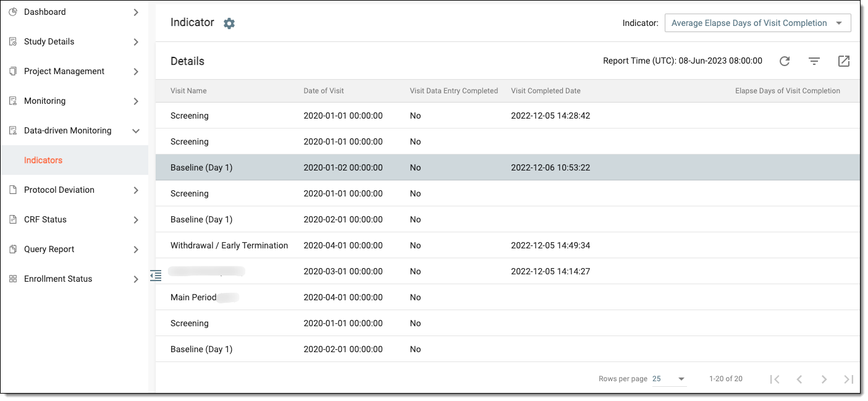This screenshot has width=868, height=401.
Task: Select Protocol Deviation in sidebar
Action: tap(74, 190)
